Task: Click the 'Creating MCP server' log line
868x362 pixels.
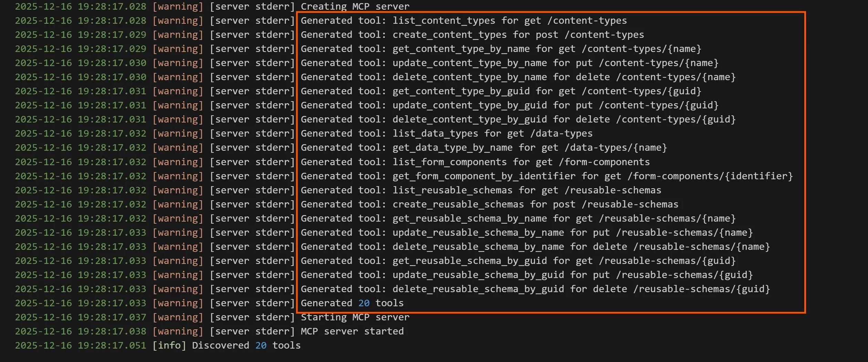Action: 355,7
